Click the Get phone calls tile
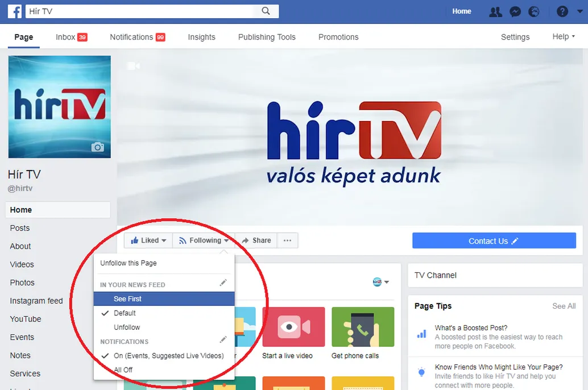Viewport: 588px width, 390px height. [363, 333]
